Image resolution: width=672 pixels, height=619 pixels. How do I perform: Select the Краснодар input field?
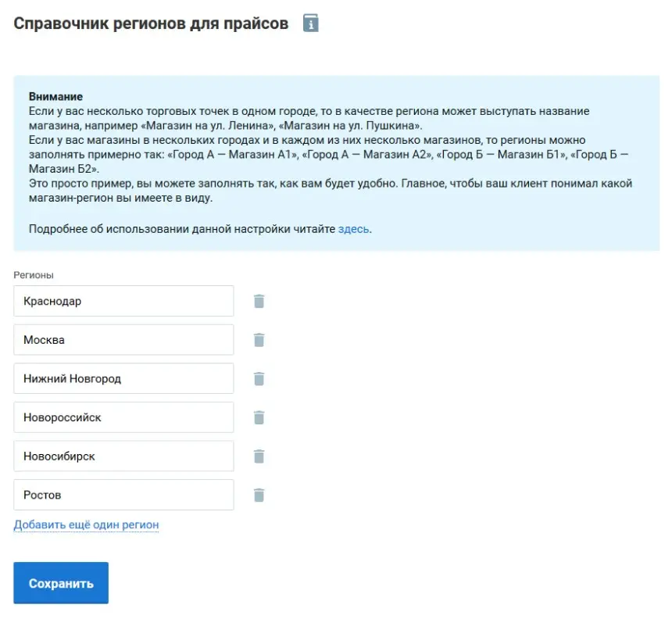123,300
